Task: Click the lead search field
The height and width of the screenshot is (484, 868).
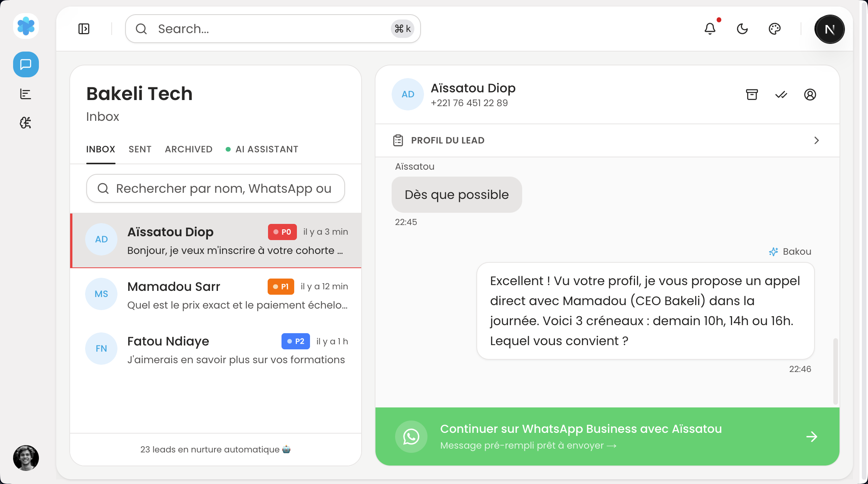Action: click(215, 189)
